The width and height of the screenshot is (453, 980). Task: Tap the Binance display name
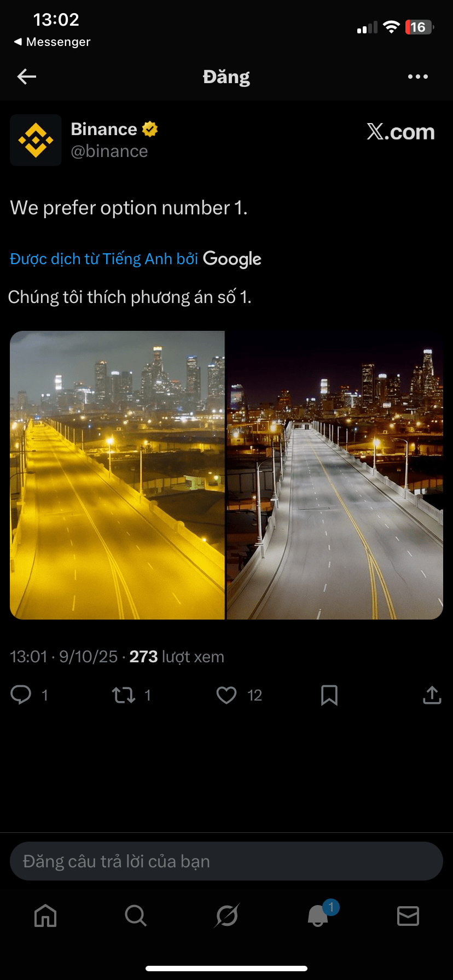(x=104, y=129)
